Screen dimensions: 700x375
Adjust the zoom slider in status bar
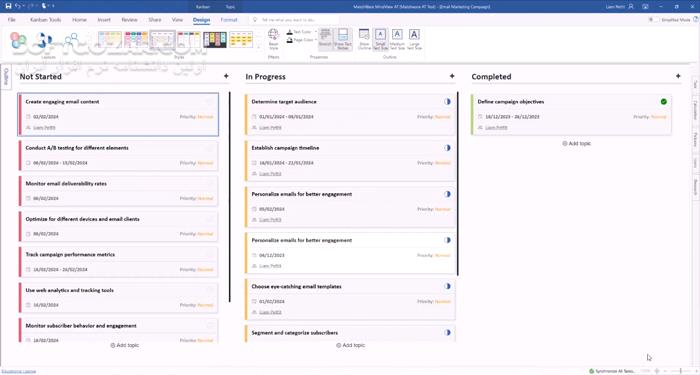point(680,371)
